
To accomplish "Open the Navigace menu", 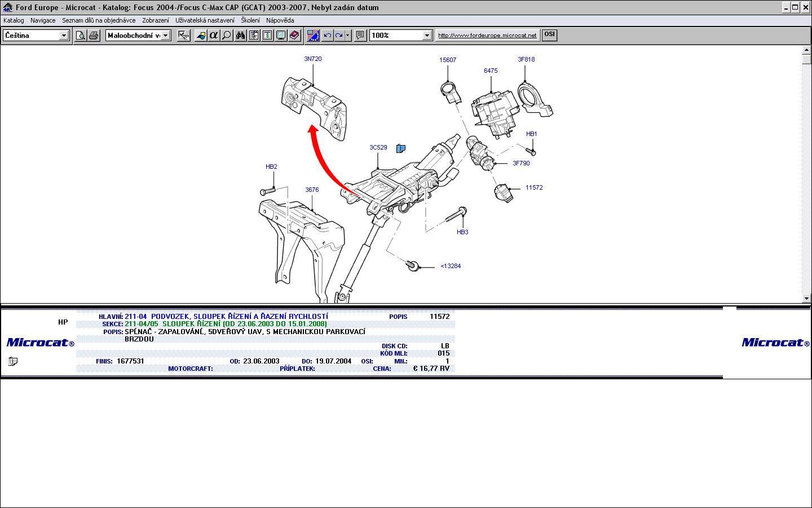I will pos(43,20).
